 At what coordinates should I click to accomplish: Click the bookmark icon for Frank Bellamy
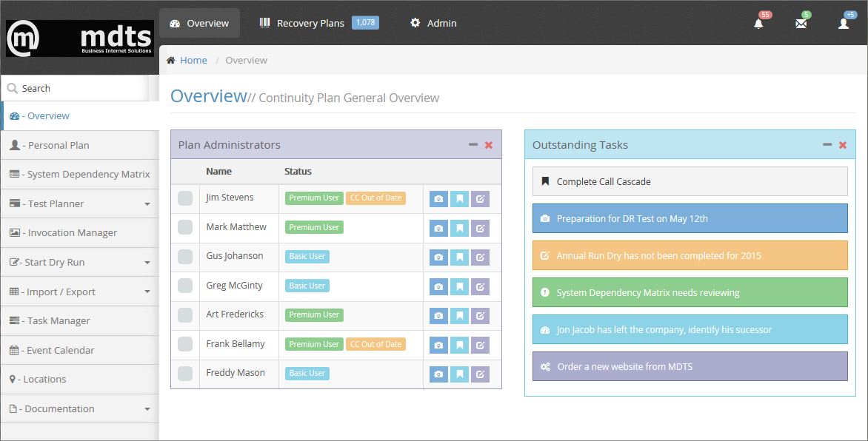(459, 345)
